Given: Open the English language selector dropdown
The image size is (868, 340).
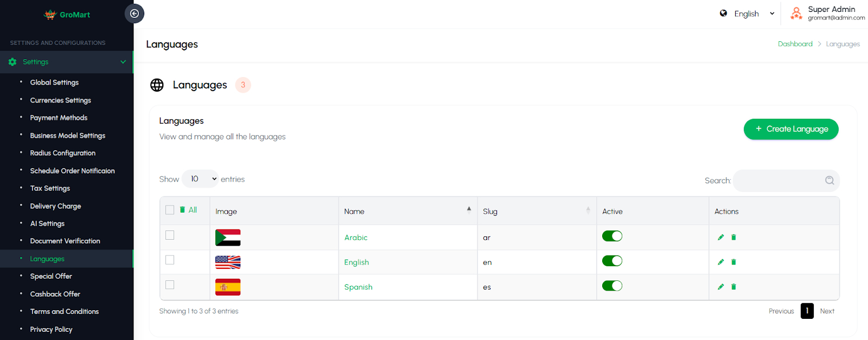Looking at the screenshot, I should (x=747, y=14).
